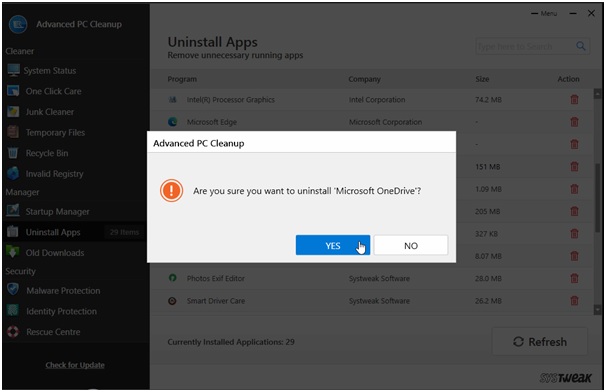
Task: Confirm uninstall with the YES button
Action: (333, 245)
